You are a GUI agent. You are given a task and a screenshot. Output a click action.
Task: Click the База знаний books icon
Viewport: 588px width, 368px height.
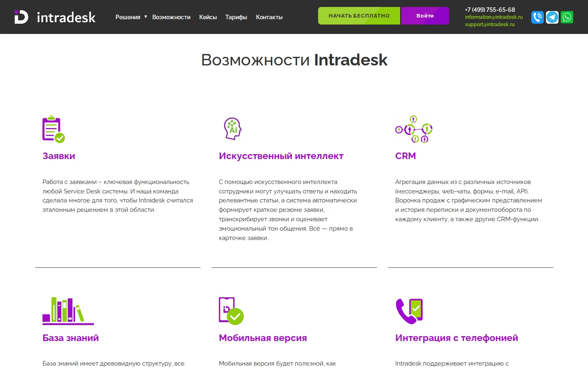[68, 311]
